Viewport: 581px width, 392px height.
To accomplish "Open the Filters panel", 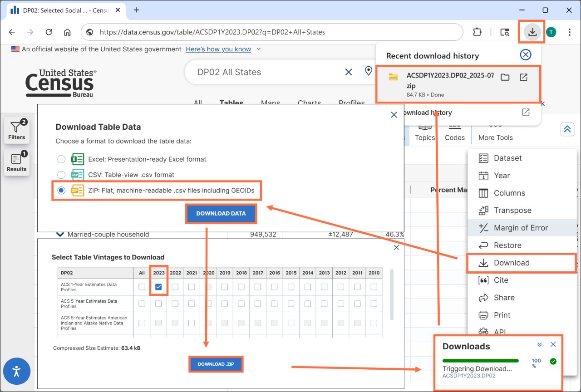I will 17,130.
